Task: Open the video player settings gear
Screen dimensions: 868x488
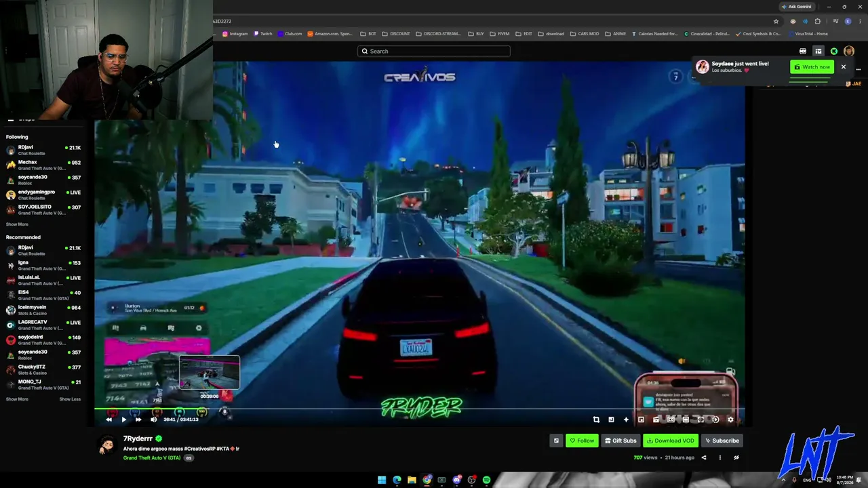Action: (730, 420)
